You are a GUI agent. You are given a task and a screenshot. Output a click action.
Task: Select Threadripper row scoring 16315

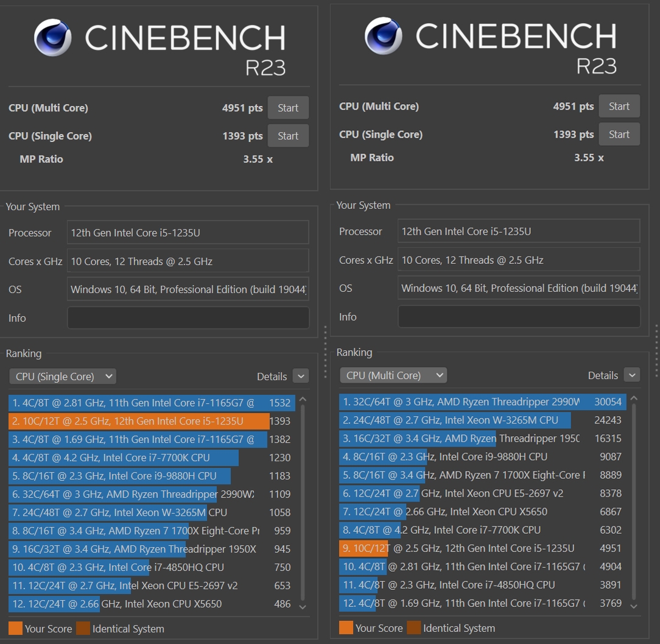click(483, 439)
